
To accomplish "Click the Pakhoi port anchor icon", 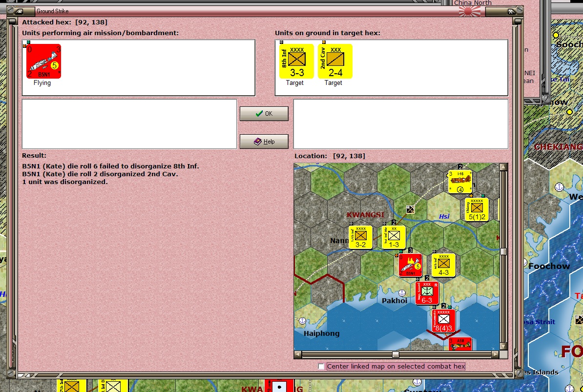I will (402, 293).
